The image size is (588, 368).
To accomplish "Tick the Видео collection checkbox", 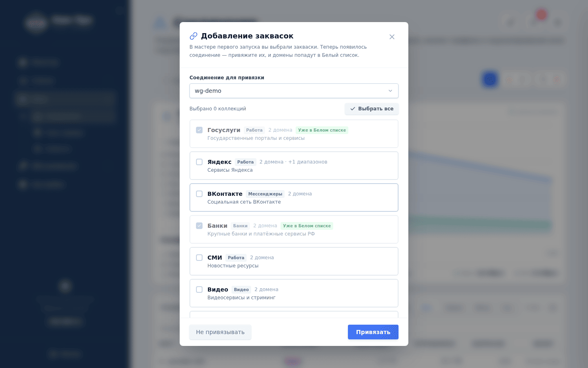I will pyautogui.click(x=199, y=289).
